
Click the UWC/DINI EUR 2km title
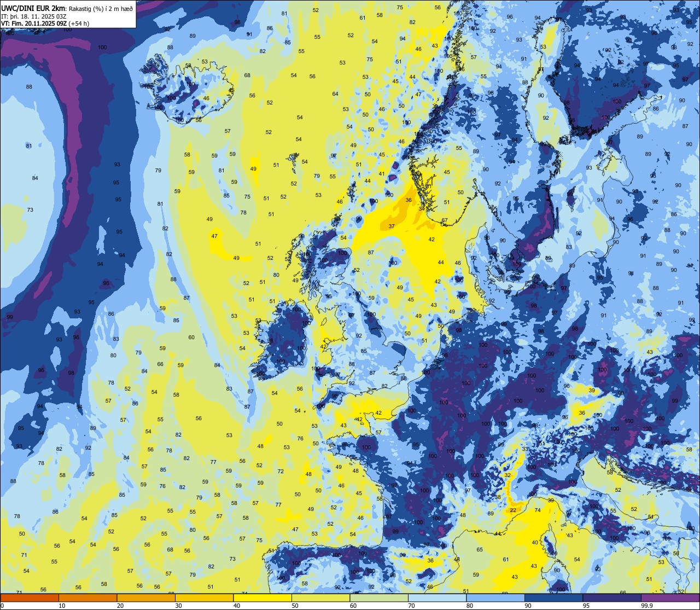click(33, 8)
